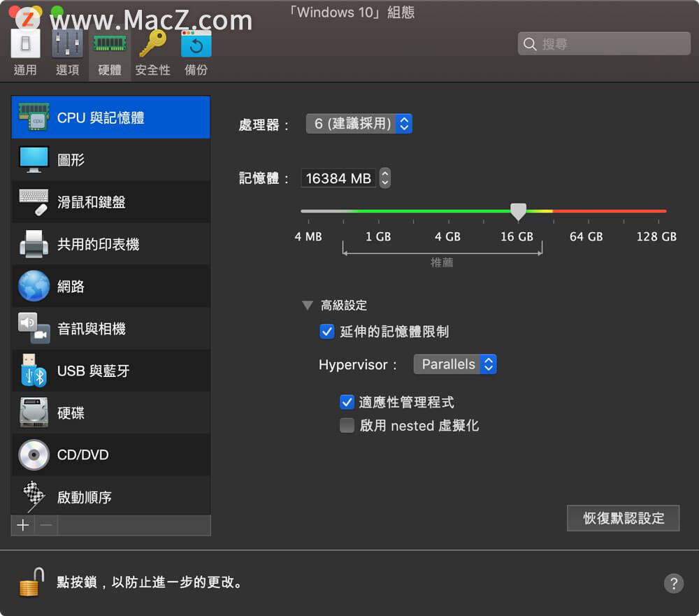This screenshot has width=699, height=616.
Task: Click the memory slider thumb
Action: (x=518, y=211)
